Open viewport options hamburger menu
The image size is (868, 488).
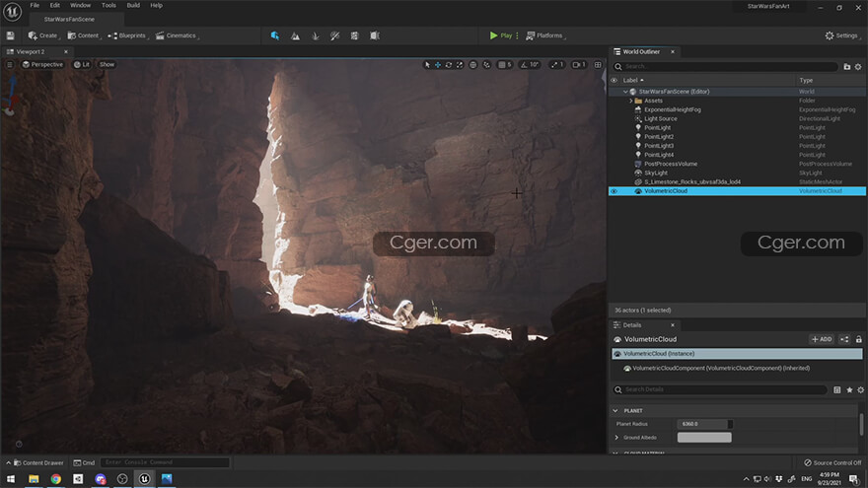10,65
